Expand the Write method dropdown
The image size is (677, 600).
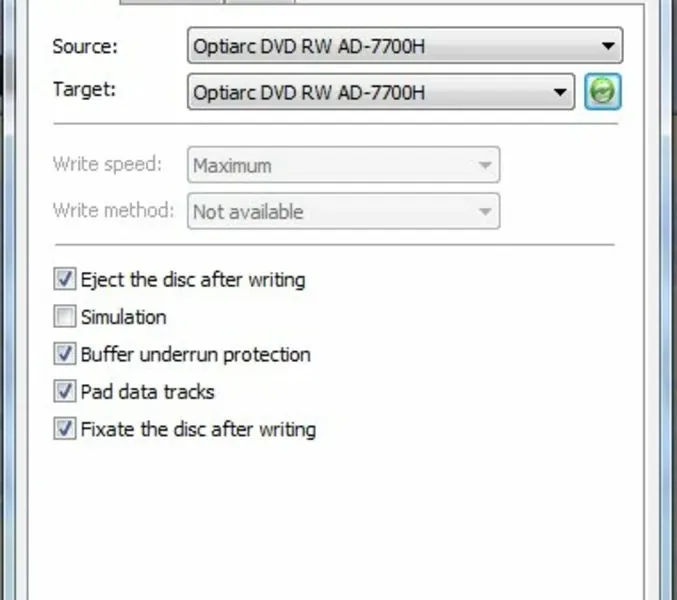coord(343,211)
